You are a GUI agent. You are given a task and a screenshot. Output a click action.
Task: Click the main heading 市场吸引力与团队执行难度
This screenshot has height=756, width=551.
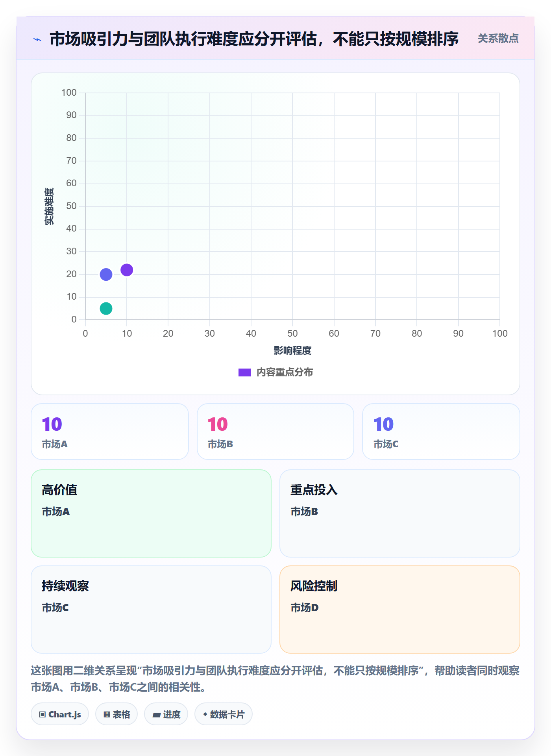click(254, 39)
